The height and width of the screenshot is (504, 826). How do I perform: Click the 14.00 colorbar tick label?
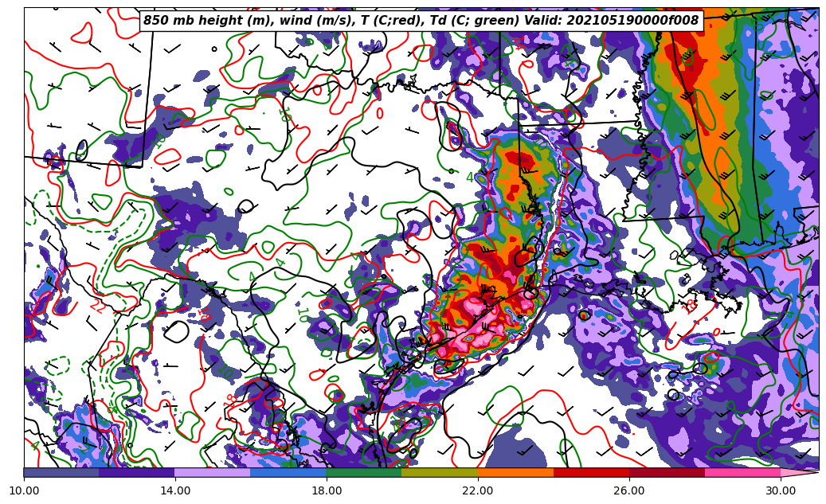[x=175, y=490]
